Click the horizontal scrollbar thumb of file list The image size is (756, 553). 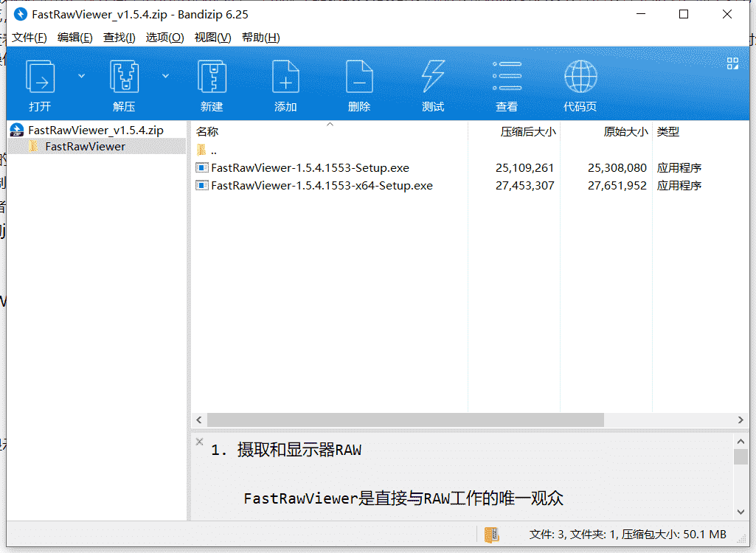[x=406, y=420]
